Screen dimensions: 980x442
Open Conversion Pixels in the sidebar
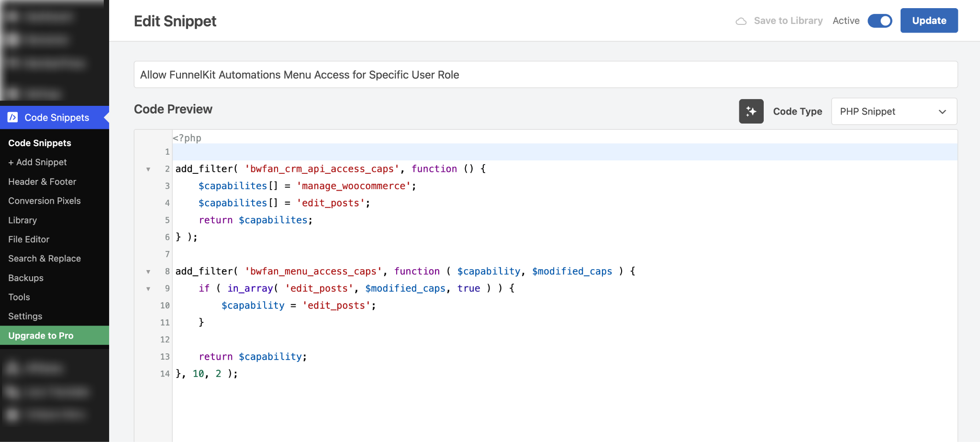pyautogui.click(x=45, y=201)
